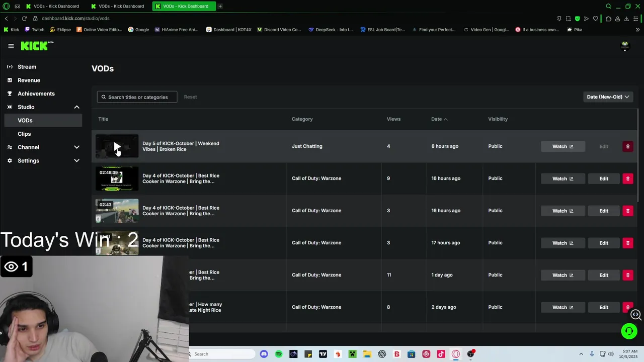Viewport: 644px width, 362px height.
Task: Open the DeepSeek bookmark
Action: (331, 30)
